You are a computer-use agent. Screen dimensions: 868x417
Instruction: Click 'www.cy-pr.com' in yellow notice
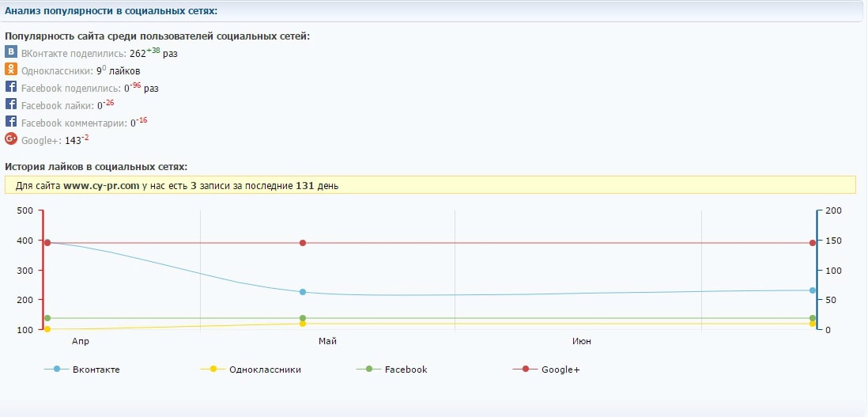point(101,186)
